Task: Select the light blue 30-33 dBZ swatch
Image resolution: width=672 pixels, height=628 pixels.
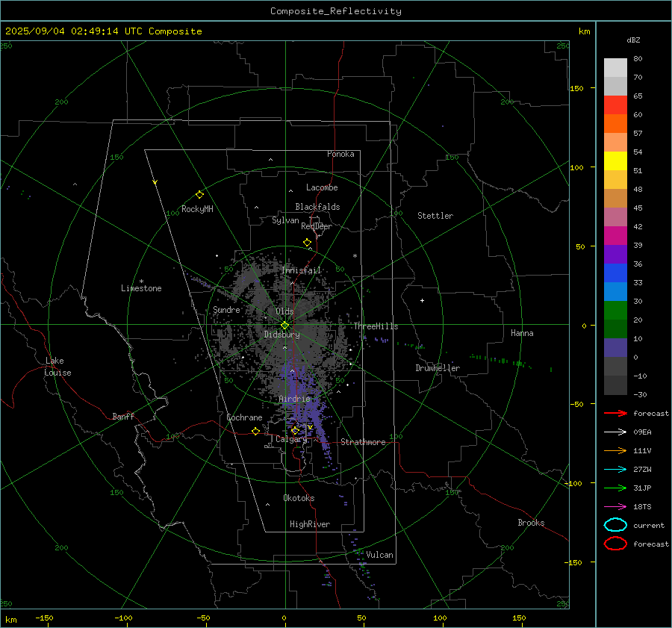Action: point(615,292)
